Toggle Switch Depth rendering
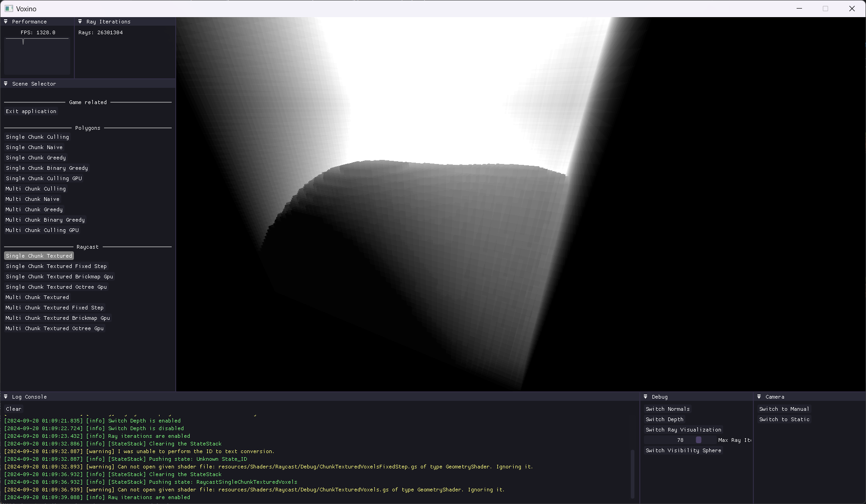The height and width of the screenshot is (504, 866). (664, 419)
